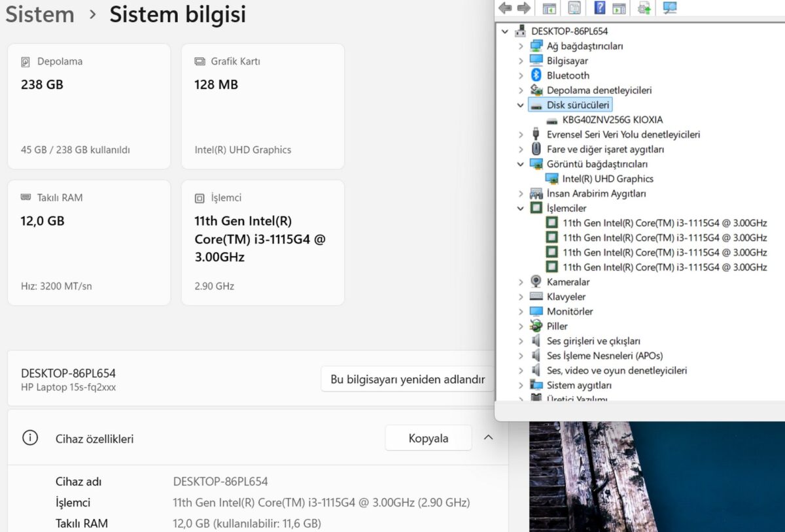Click Device Manager's Forward arrow
The width and height of the screenshot is (785, 532).
click(523, 8)
